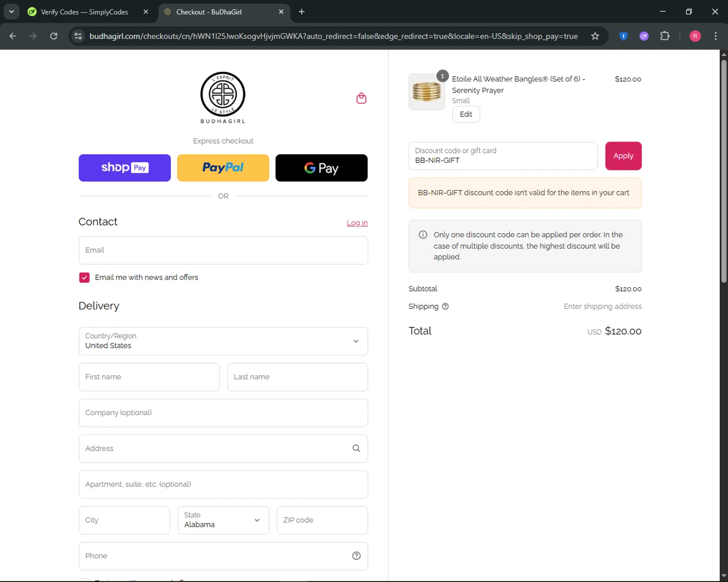Click the Etoile All Weather Bangles product name
Image resolution: width=728 pixels, height=582 pixels.
[518, 84]
